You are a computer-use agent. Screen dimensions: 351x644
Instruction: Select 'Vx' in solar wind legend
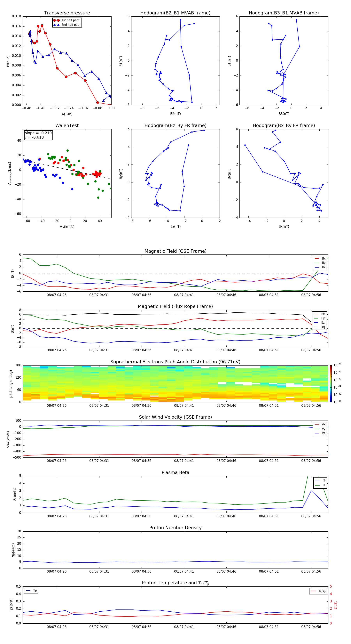tap(320, 424)
